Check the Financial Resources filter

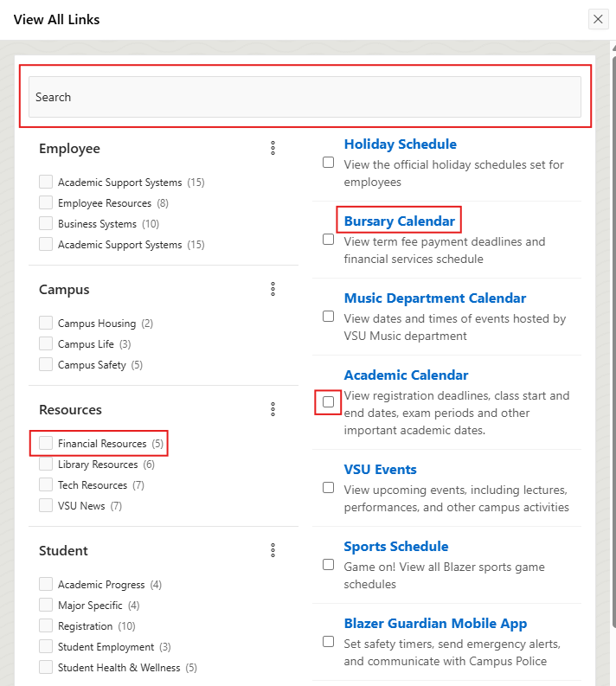46,444
